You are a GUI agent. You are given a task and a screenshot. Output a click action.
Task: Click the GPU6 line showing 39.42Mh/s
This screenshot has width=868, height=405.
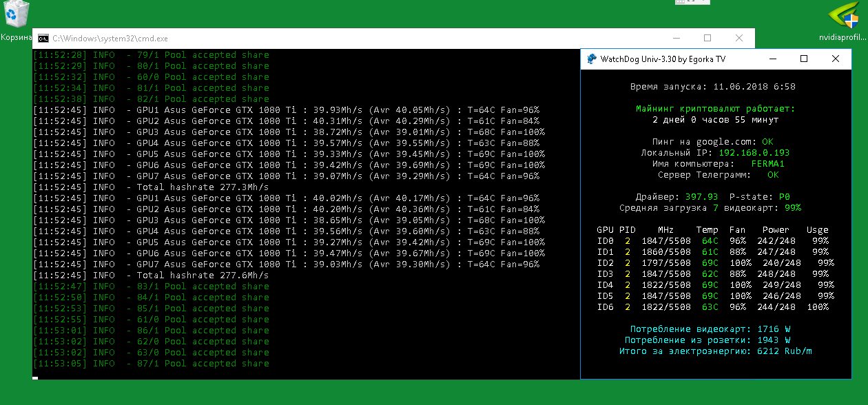pos(289,165)
